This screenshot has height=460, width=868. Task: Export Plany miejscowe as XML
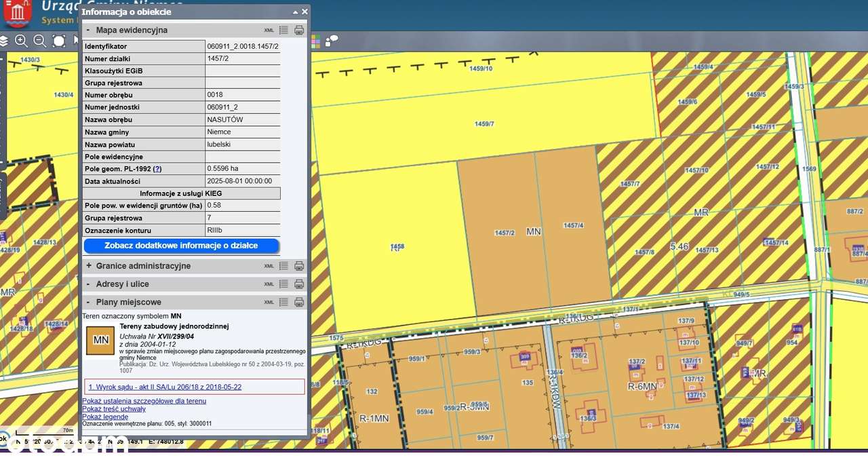tap(269, 303)
